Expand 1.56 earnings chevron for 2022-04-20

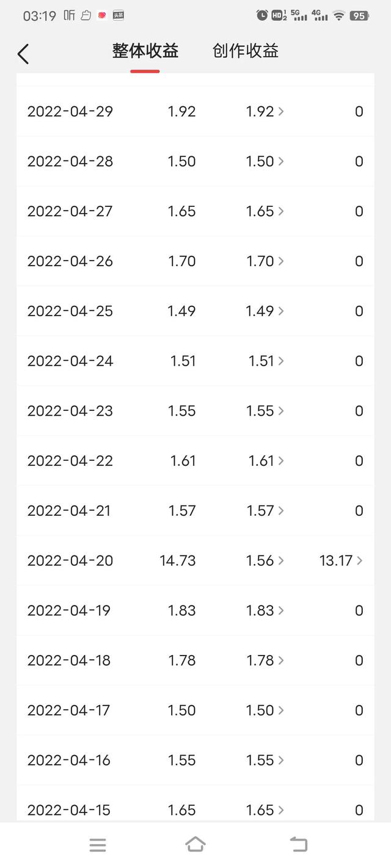pos(281,560)
